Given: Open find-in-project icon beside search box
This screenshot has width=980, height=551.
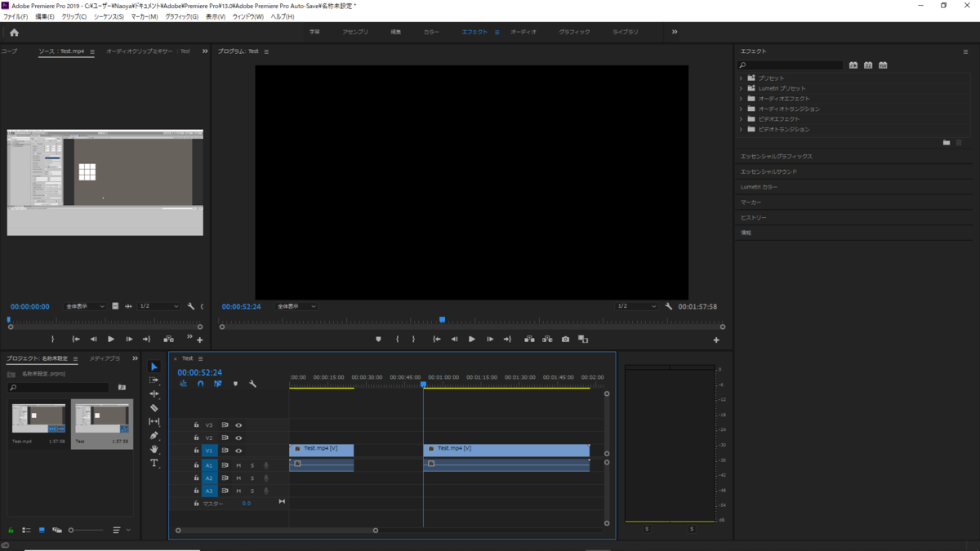Looking at the screenshot, I should [x=122, y=388].
